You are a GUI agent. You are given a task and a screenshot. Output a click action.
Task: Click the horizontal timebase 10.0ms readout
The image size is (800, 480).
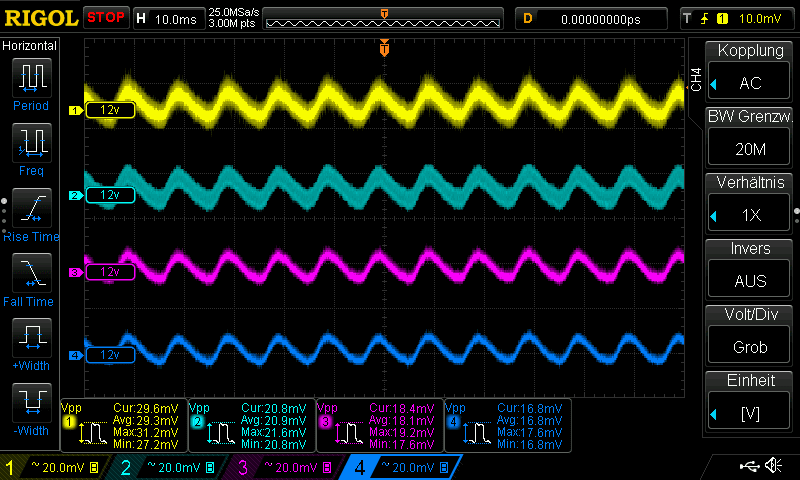pyautogui.click(x=176, y=19)
